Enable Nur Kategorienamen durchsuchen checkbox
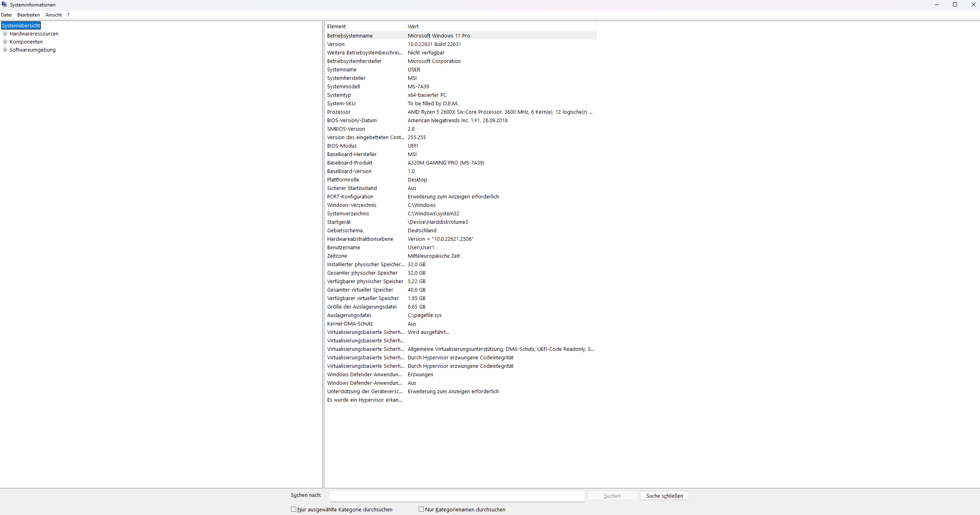980x515 pixels. pyautogui.click(x=421, y=509)
